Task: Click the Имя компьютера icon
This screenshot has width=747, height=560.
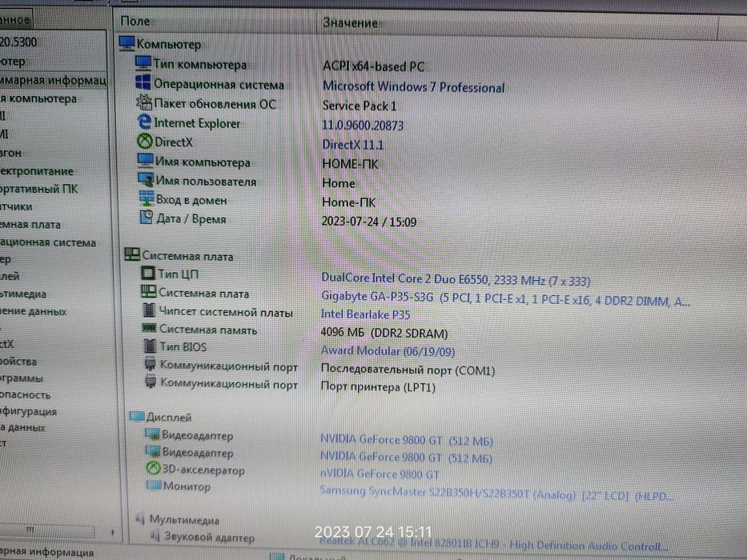Action: (x=145, y=161)
